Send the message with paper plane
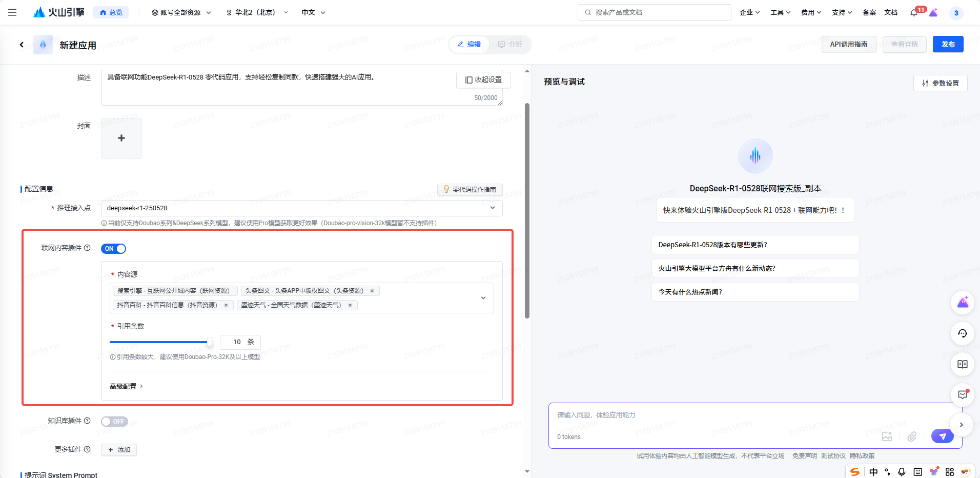Image resolution: width=980 pixels, height=478 pixels. pos(942,436)
